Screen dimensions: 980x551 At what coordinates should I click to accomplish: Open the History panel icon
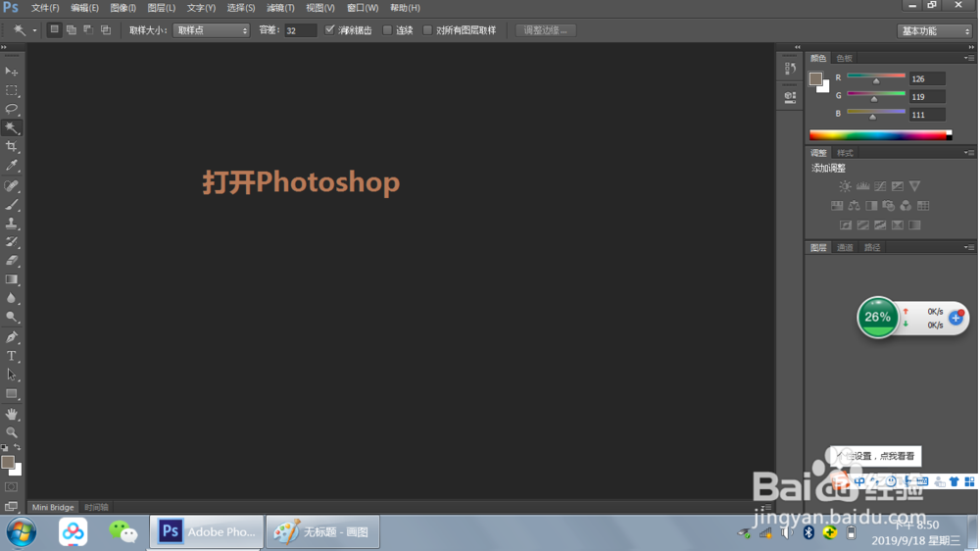pos(790,69)
